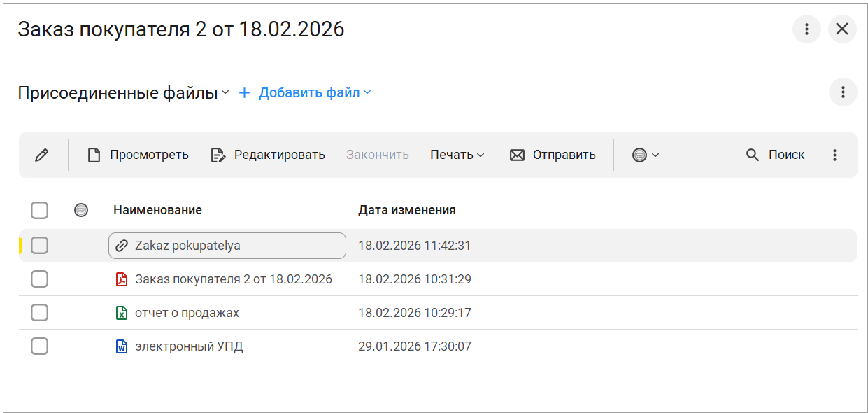Click the signature stamp icon in column header

pyautogui.click(x=81, y=210)
